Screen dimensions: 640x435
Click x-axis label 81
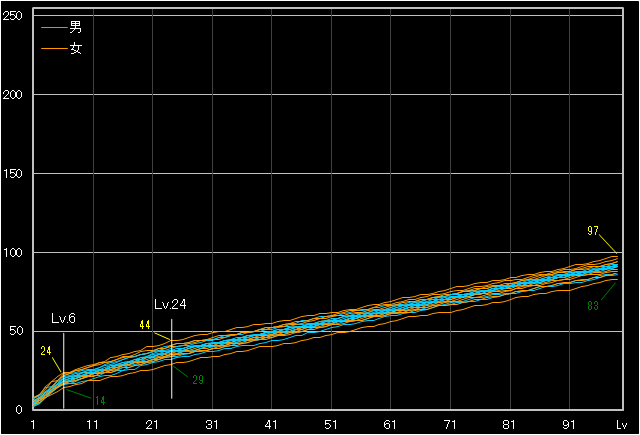[509, 425]
